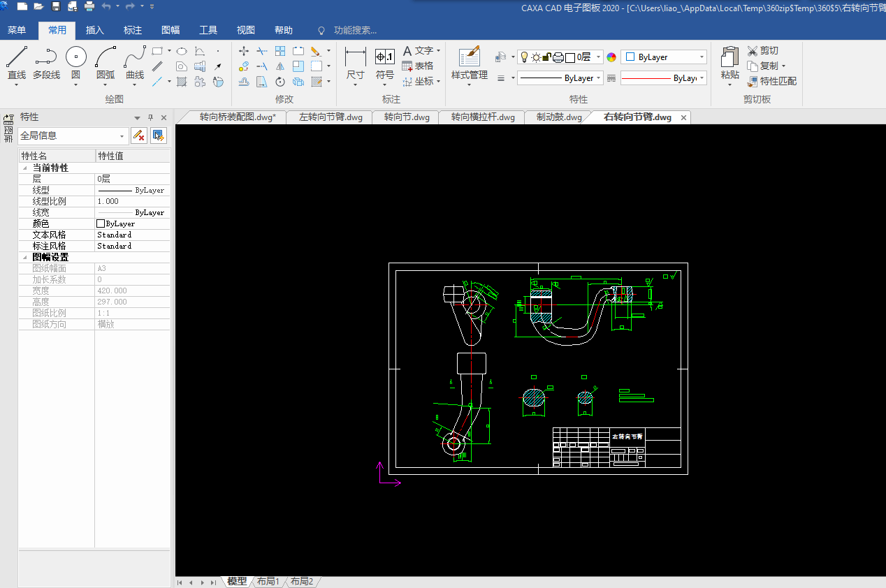This screenshot has width=886, height=588.
Task: Open the 菜单 menu
Action: click(x=16, y=30)
